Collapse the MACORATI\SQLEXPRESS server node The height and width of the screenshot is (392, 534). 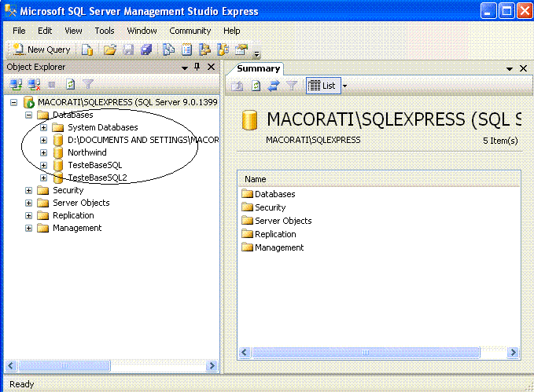(x=13, y=102)
